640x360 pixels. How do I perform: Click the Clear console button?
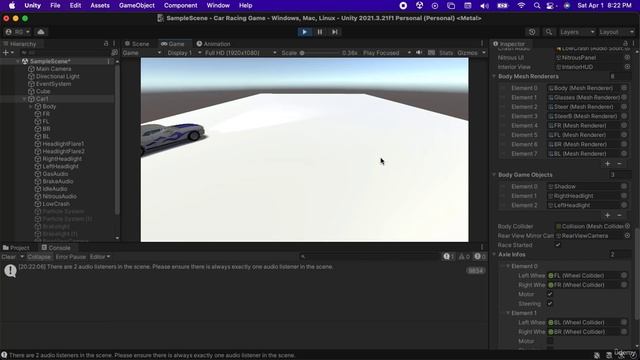(8, 257)
